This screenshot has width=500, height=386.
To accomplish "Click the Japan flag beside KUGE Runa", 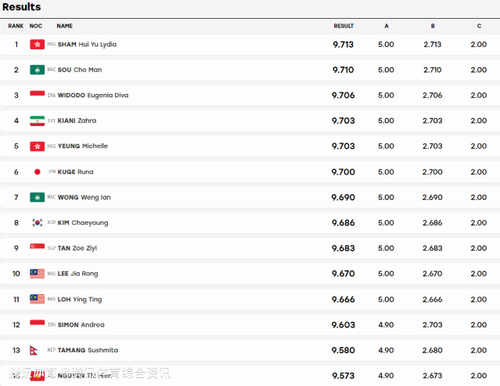I will point(37,172).
